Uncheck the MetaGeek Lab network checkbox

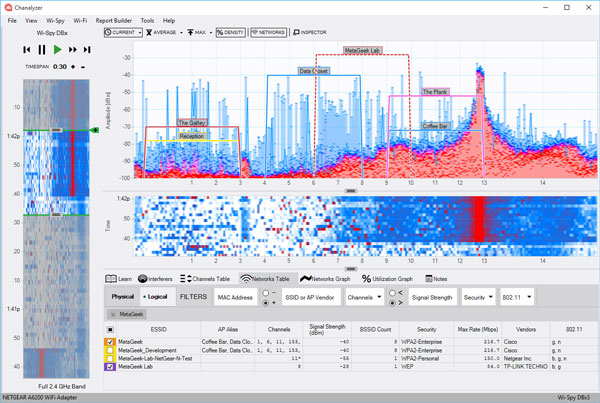click(110, 367)
